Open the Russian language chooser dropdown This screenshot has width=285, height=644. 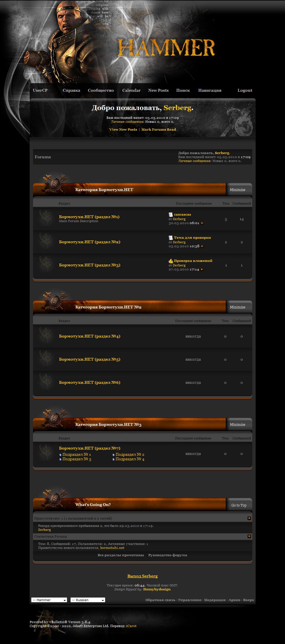click(x=88, y=600)
